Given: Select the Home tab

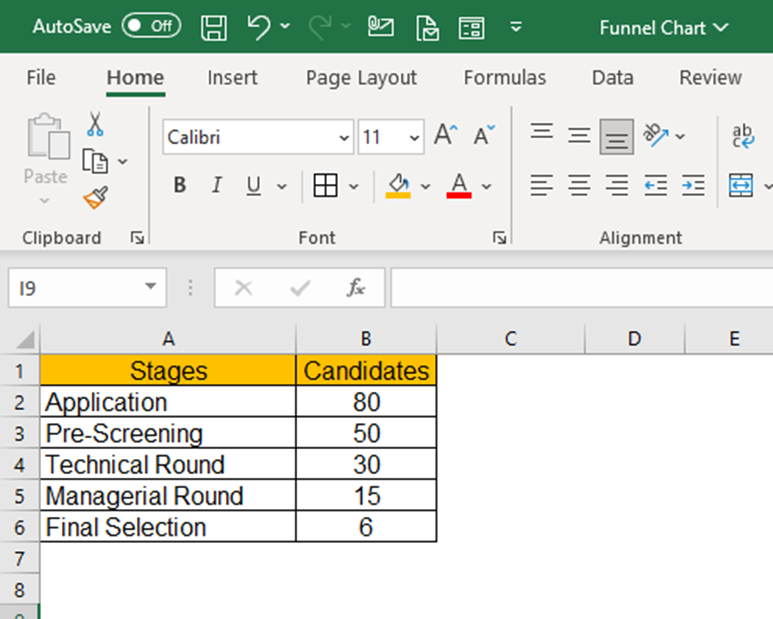Looking at the screenshot, I should [135, 78].
